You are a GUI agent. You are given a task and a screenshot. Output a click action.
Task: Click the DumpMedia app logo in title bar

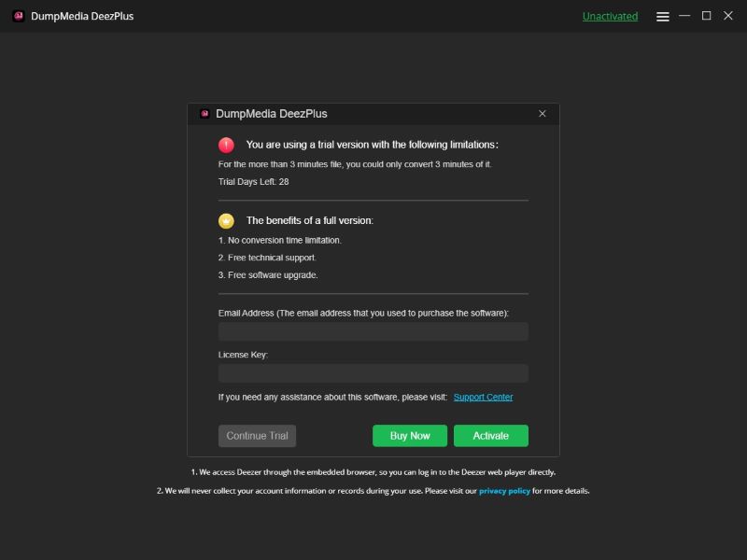coord(19,16)
